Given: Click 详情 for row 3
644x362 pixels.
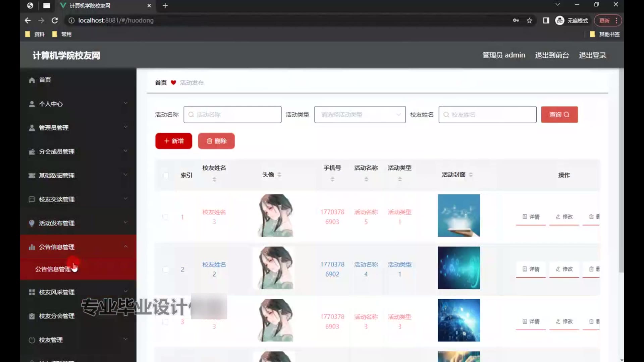Looking at the screenshot, I should (531, 322).
